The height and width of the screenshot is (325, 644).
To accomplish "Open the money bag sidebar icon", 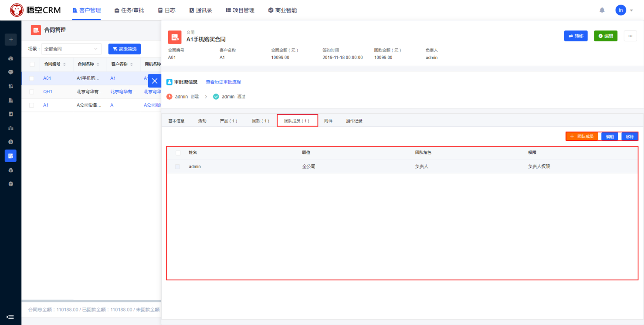I will pos(11,170).
